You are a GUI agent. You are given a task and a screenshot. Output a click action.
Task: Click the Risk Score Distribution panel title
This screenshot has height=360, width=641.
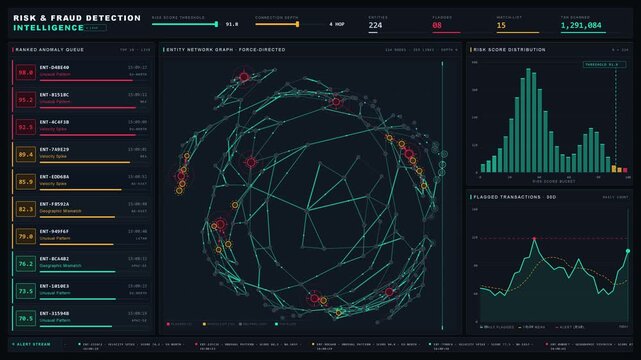click(509, 50)
